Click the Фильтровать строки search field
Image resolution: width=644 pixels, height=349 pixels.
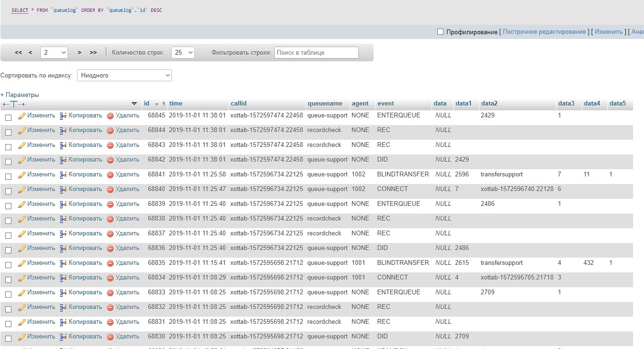point(316,53)
